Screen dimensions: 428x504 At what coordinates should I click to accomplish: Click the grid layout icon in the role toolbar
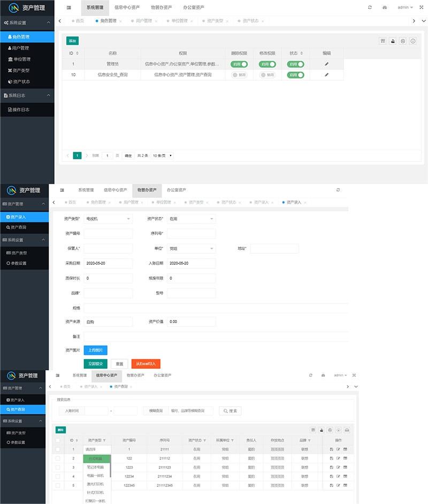click(382, 41)
